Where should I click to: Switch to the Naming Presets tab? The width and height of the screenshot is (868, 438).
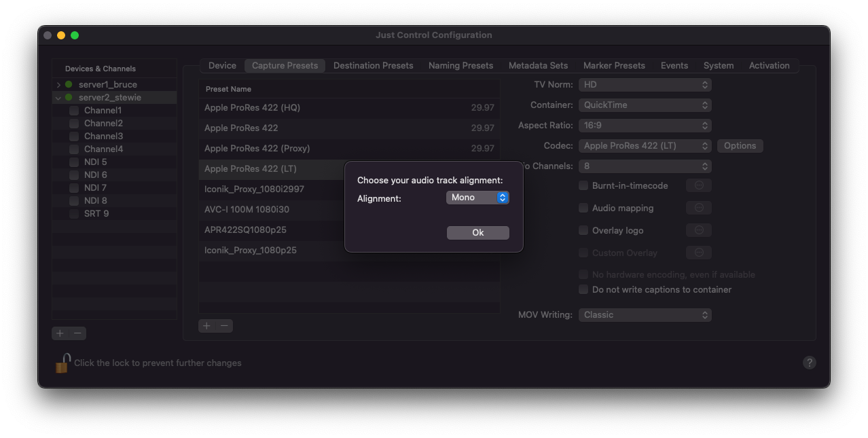(460, 66)
